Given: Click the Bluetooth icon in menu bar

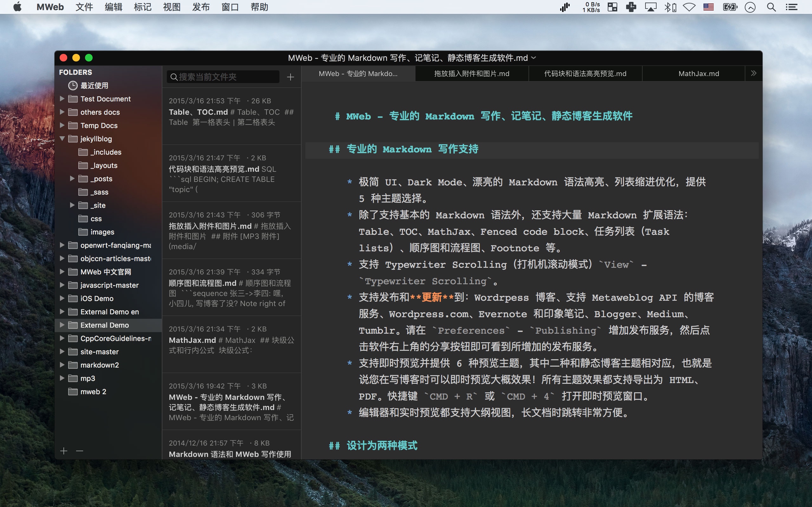Looking at the screenshot, I should [x=669, y=7].
